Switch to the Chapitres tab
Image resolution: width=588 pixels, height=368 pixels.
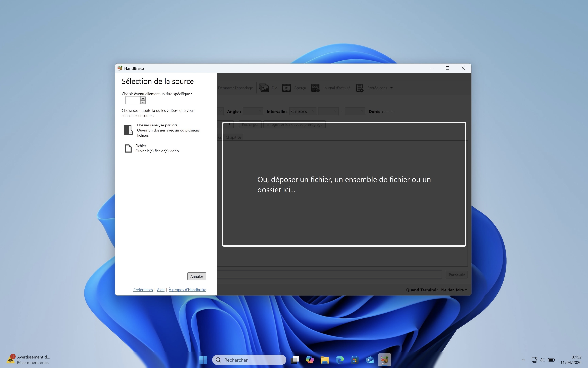pos(233,137)
